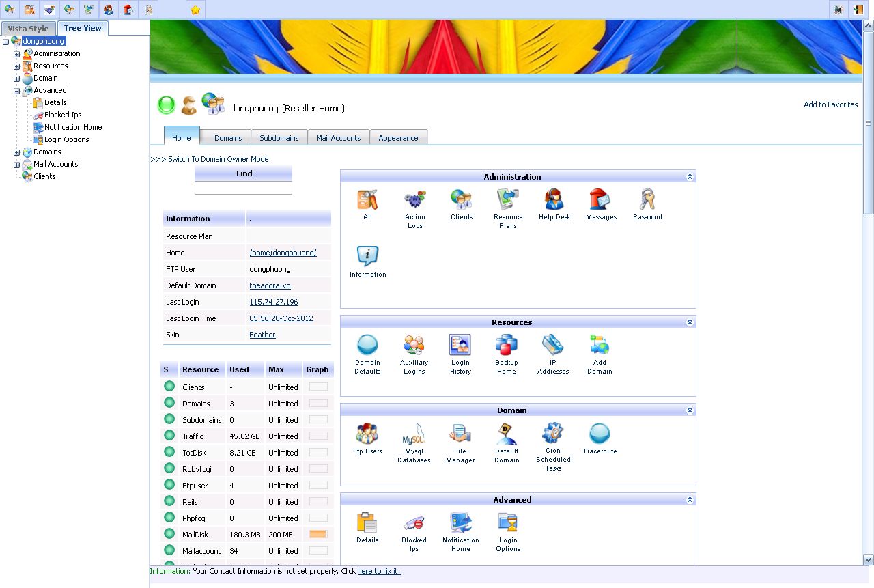The image size is (874, 588).
Task: Open the Mysql Databases icon
Action: click(414, 434)
